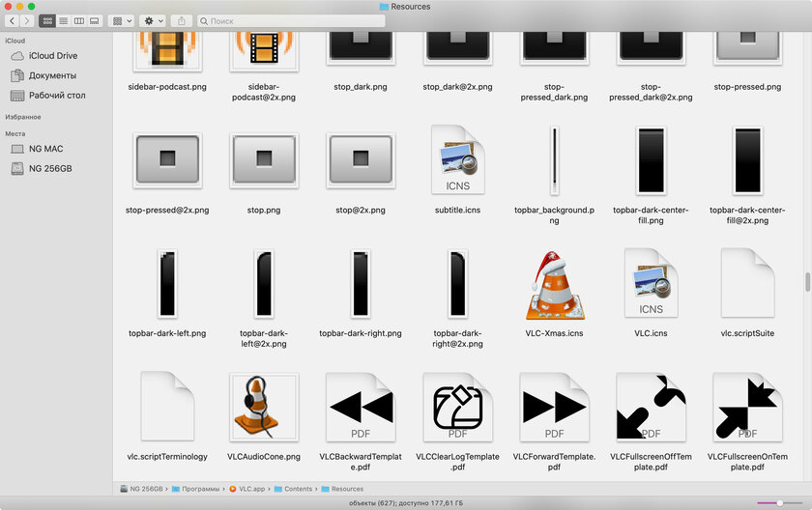
Task: Open the group-by arrangement dropdown
Action: [122, 20]
